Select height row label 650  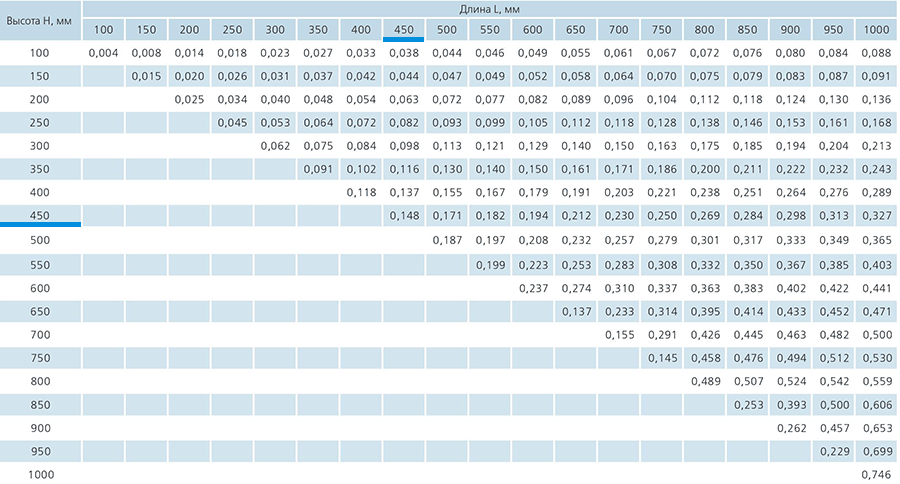coord(40,312)
